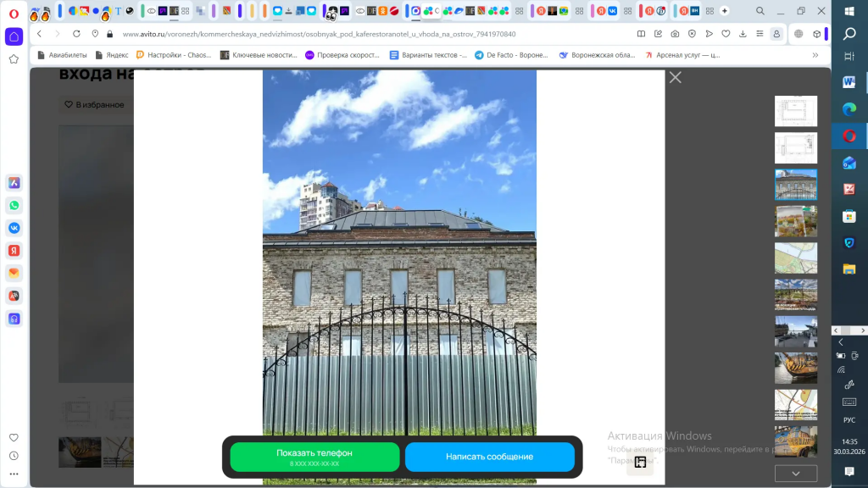Open the Проверка скорост bookmark
The width and height of the screenshot is (868, 488).
(x=342, y=55)
